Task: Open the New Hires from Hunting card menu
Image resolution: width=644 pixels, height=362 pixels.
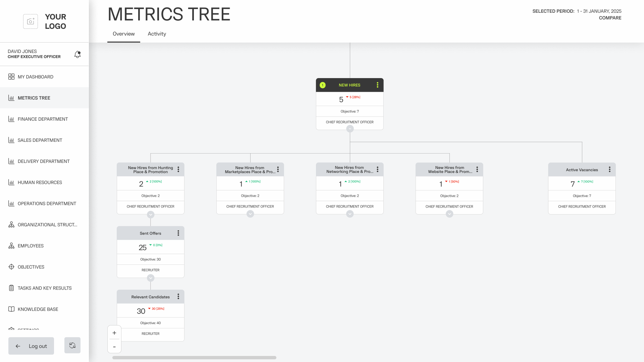Action: click(x=178, y=170)
